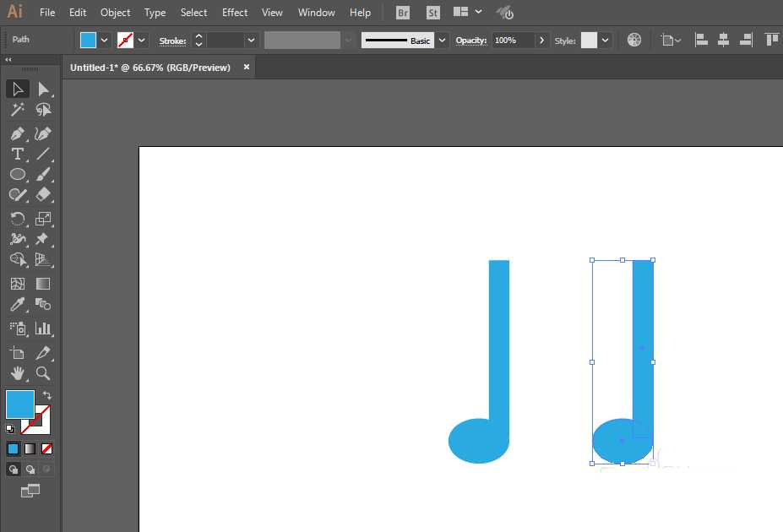The height and width of the screenshot is (532, 783).
Task: Select the Magic Wand tool
Action: click(18, 110)
